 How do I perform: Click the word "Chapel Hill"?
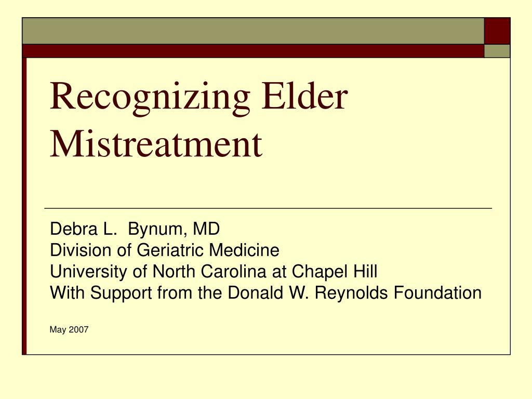tap(335, 272)
